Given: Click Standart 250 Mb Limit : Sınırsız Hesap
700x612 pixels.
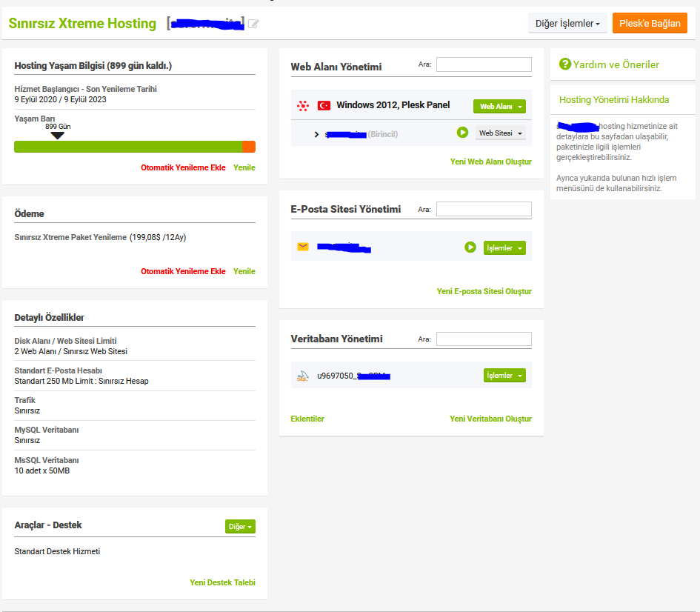Looking at the screenshot, I should [x=81, y=382].
